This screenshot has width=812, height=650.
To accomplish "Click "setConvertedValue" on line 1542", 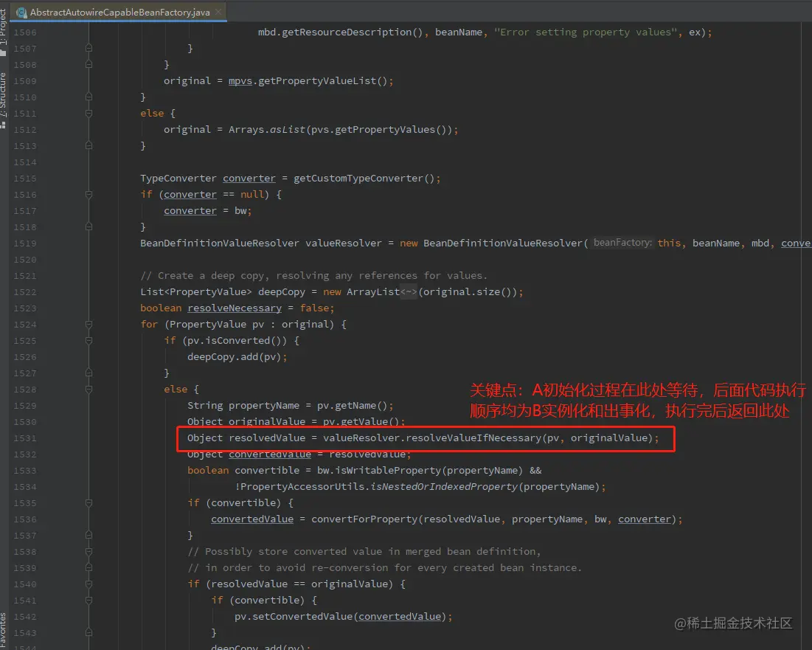I will (x=302, y=616).
